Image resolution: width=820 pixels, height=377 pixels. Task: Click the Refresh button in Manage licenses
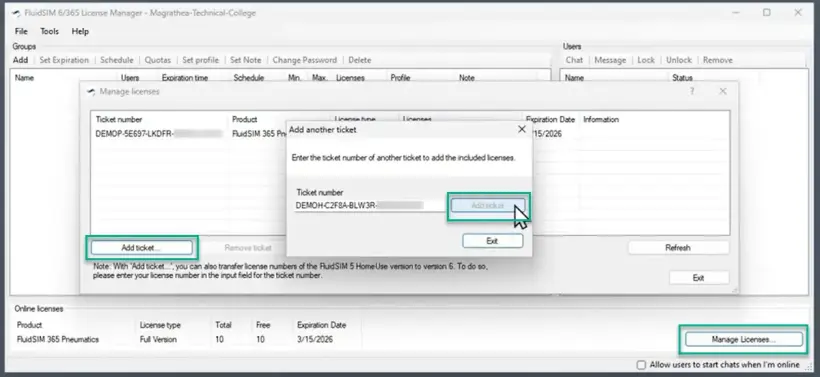[678, 248]
